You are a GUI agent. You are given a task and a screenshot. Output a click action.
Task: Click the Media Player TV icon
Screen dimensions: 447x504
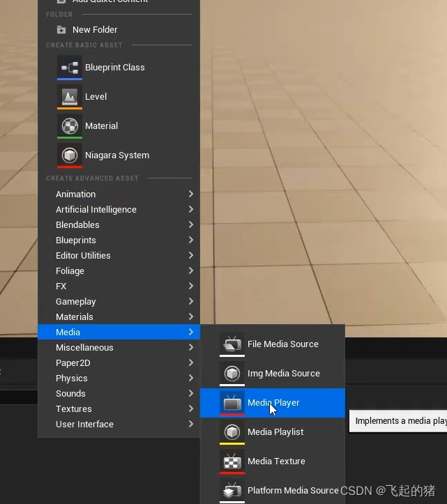[x=232, y=403]
